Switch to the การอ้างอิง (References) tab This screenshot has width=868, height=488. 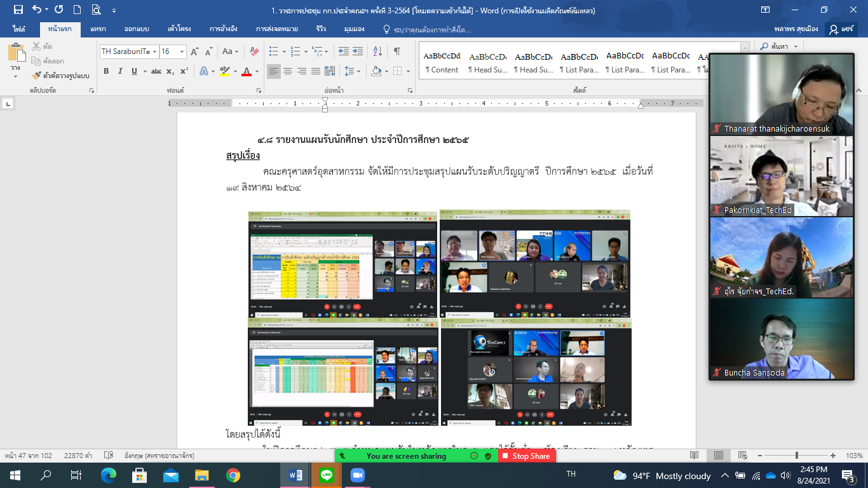pyautogui.click(x=224, y=29)
